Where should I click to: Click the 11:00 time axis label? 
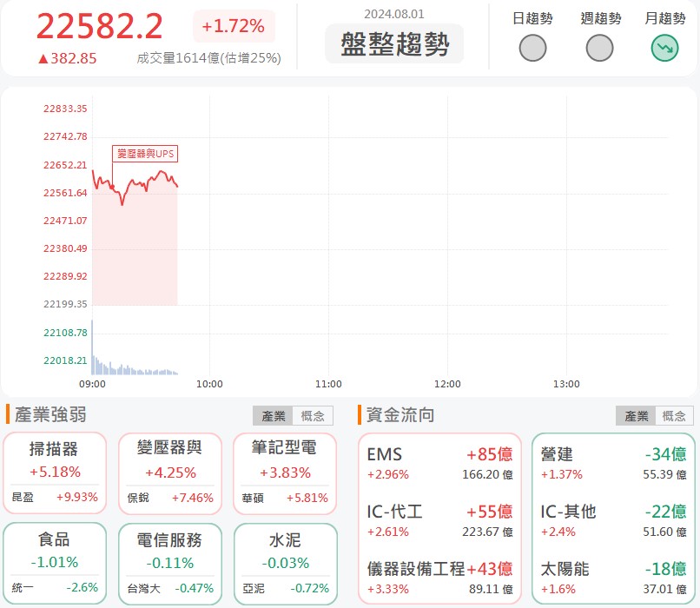[328, 384]
